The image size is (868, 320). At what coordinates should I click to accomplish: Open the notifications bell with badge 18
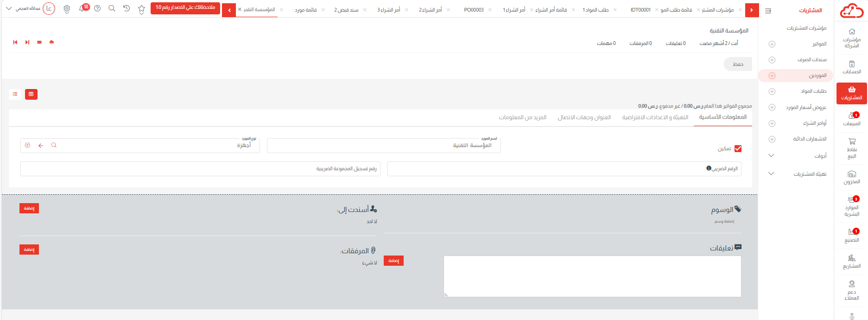pyautogui.click(x=82, y=8)
